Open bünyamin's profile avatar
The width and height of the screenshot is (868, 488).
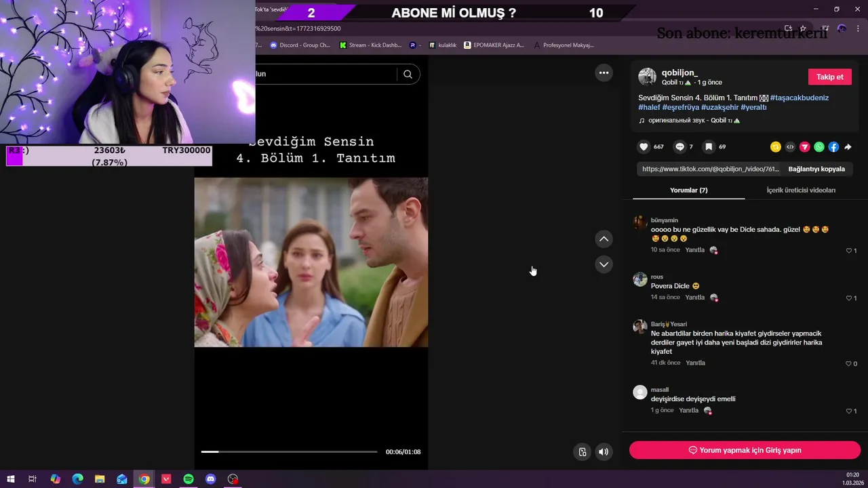pyautogui.click(x=640, y=223)
